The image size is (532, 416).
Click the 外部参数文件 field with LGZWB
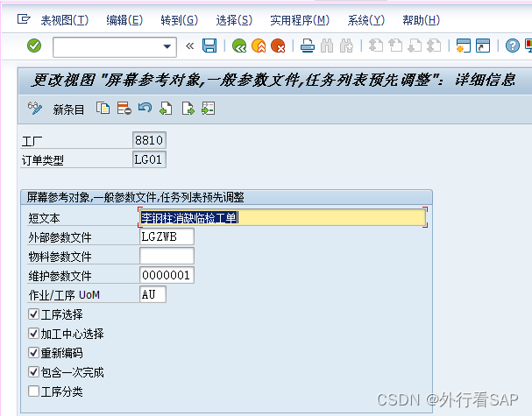[167, 236]
